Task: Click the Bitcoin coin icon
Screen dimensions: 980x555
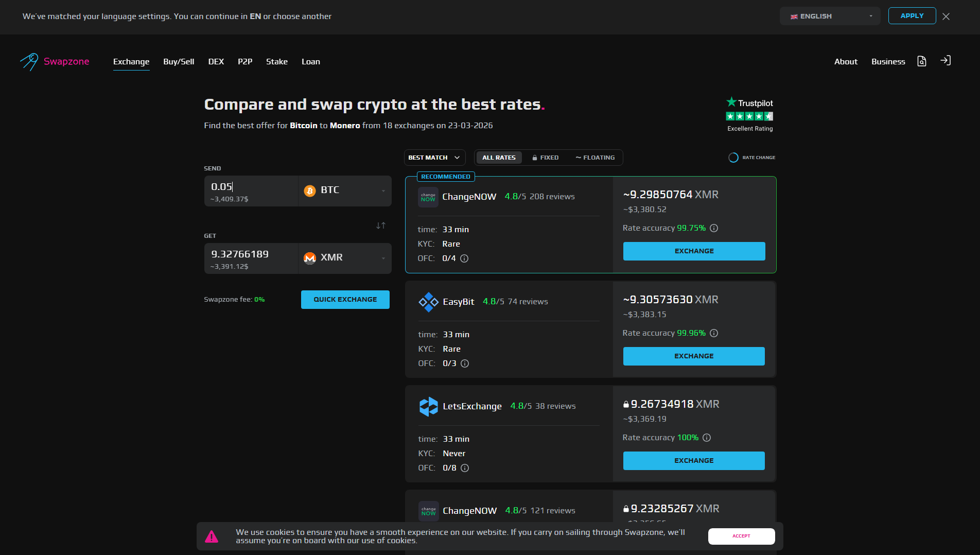Action: click(x=310, y=190)
